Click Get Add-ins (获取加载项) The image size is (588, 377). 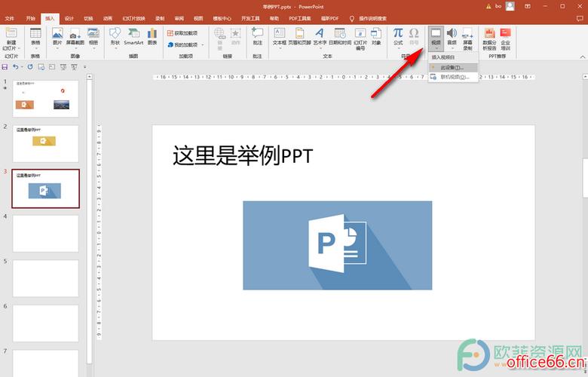tap(182, 33)
